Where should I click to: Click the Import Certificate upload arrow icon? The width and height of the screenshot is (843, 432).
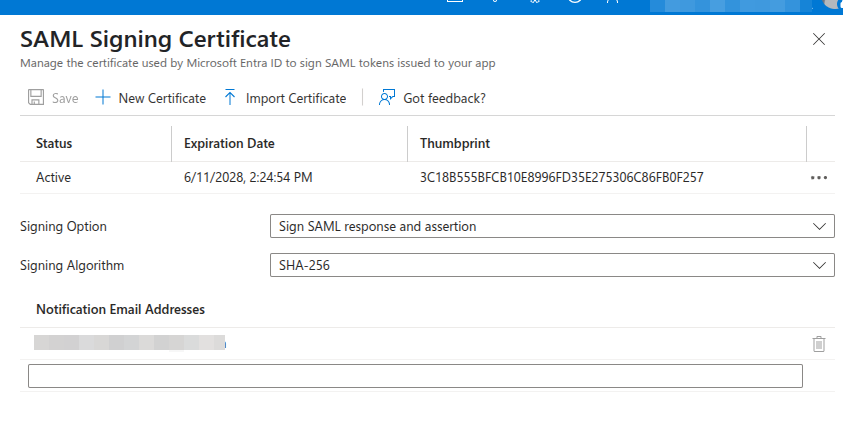[x=230, y=98]
